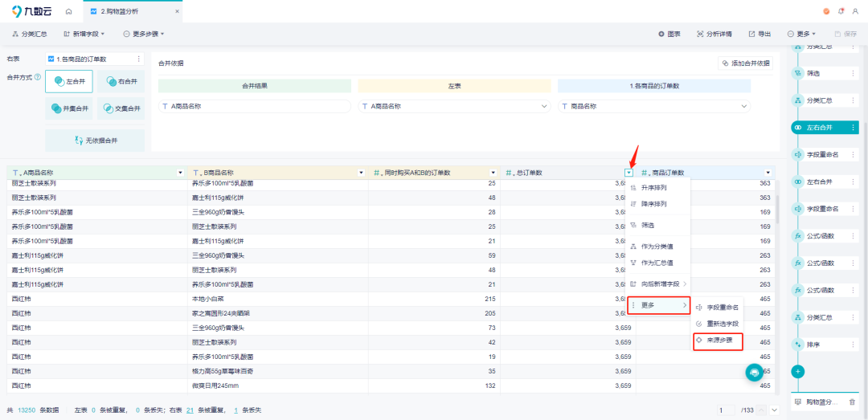This screenshot has width=868, height=420.
Task: Click the 图表 button in toolbar
Action: [669, 35]
